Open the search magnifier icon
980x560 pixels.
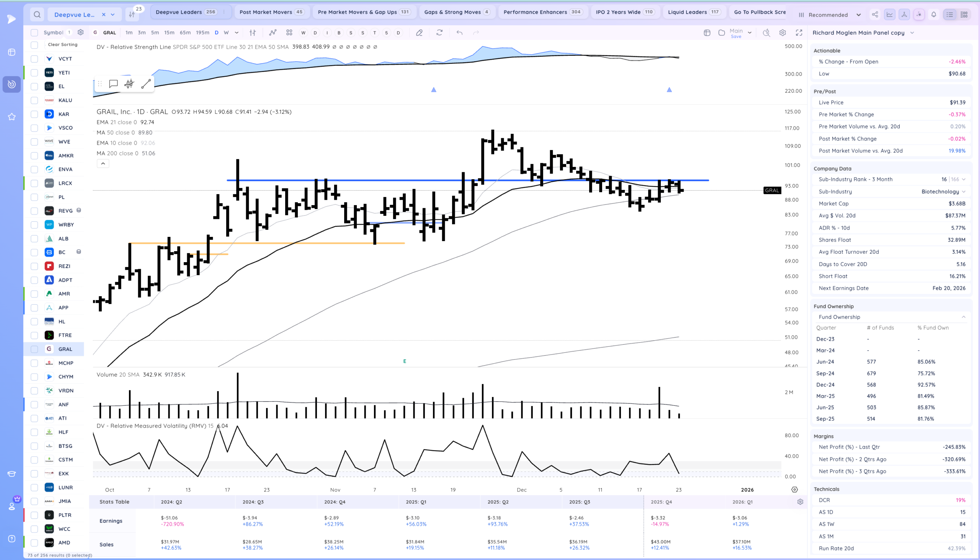pyautogui.click(x=37, y=15)
